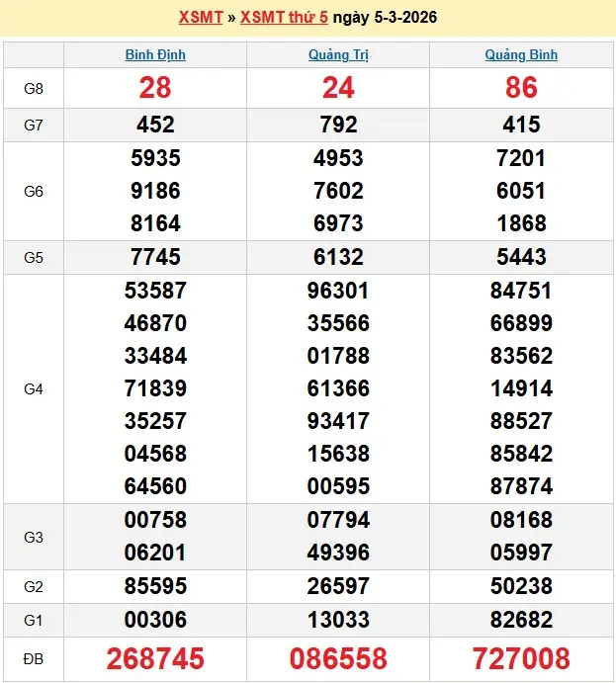Select the G8 result 24 for Quảng Trị

338,88
